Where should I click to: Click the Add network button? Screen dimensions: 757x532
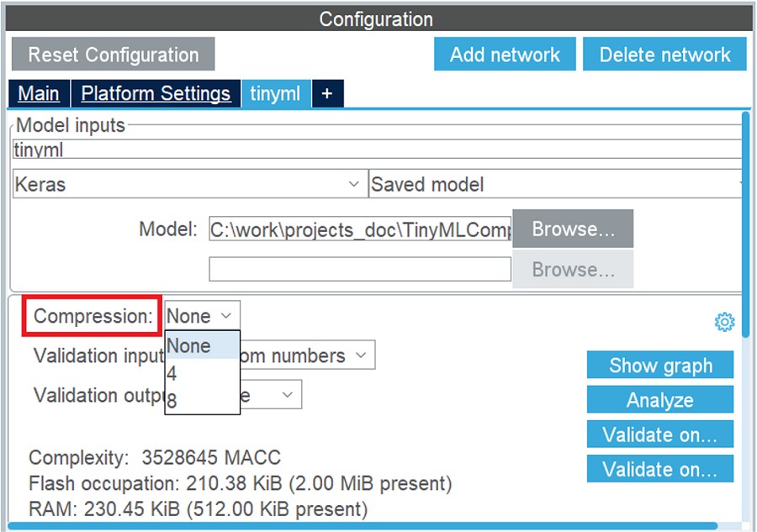(505, 54)
